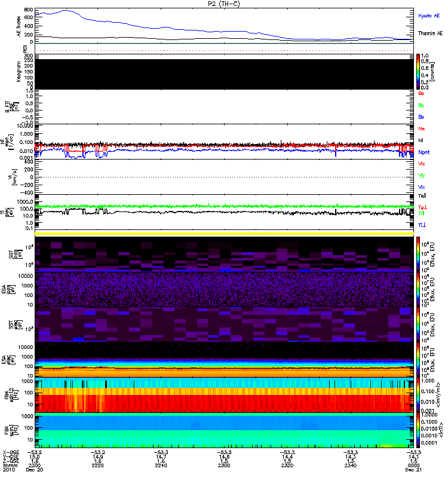Click the '2240' time tick label
Image resolution: width=448 pixels, height=478 pixels.
[161, 465]
